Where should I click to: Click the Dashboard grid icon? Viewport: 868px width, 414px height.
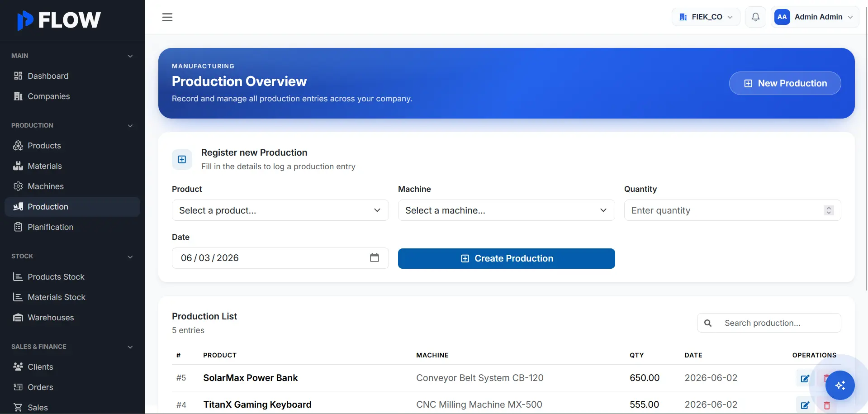[18, 76]
